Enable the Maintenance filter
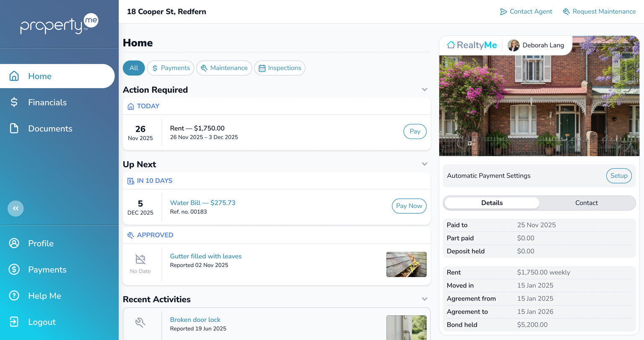 pos(224,68)
